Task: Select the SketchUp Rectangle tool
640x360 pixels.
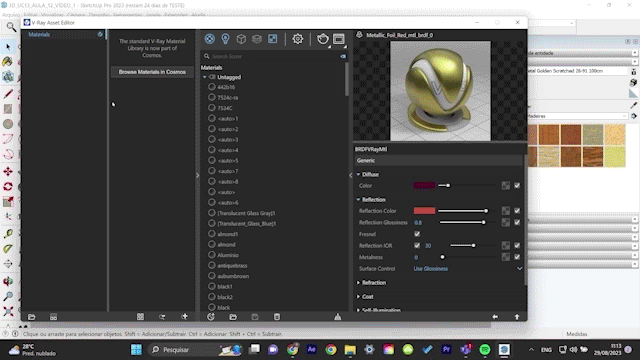Action: (x=8, y=109)
